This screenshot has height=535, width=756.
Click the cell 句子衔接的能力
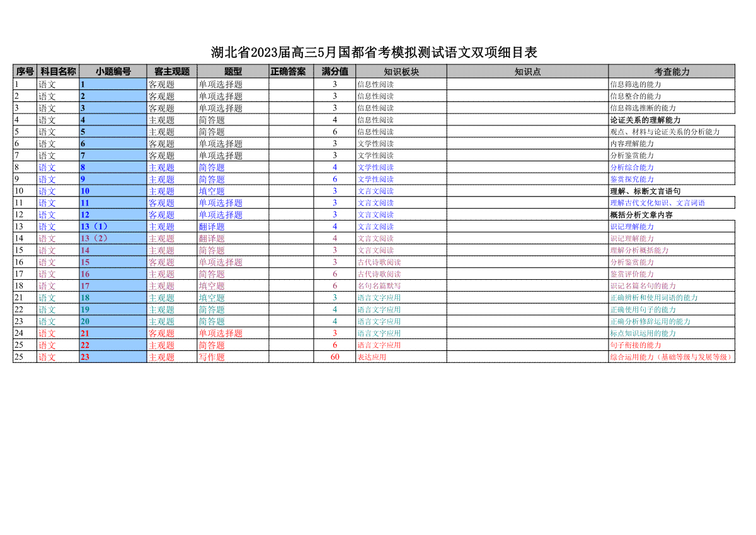tap(672, 345)
